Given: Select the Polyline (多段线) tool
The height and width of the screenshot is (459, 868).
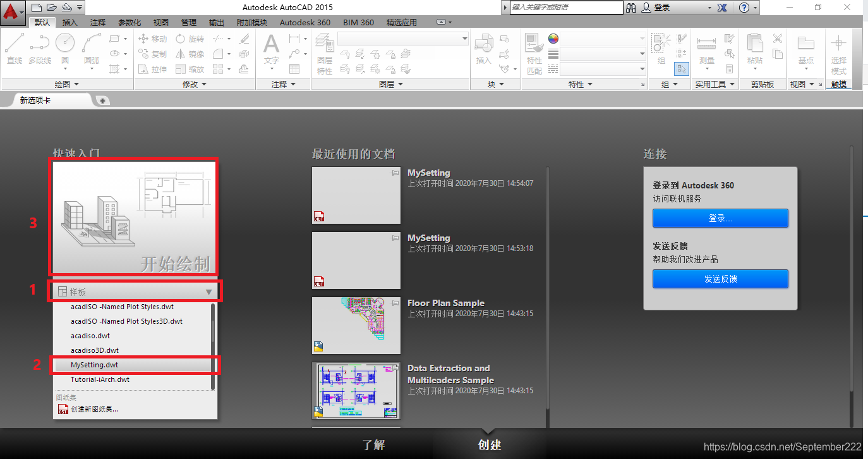Looking at the screenshot, I should 39,49.
